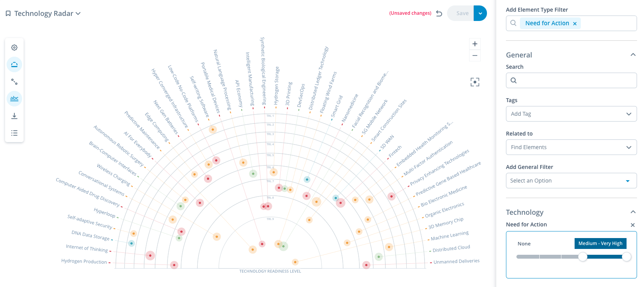This screenshot has height=287, width=644.
Task: Click the Internet of Thinking label
Action: pyautogui.click(x=87, y=249)
